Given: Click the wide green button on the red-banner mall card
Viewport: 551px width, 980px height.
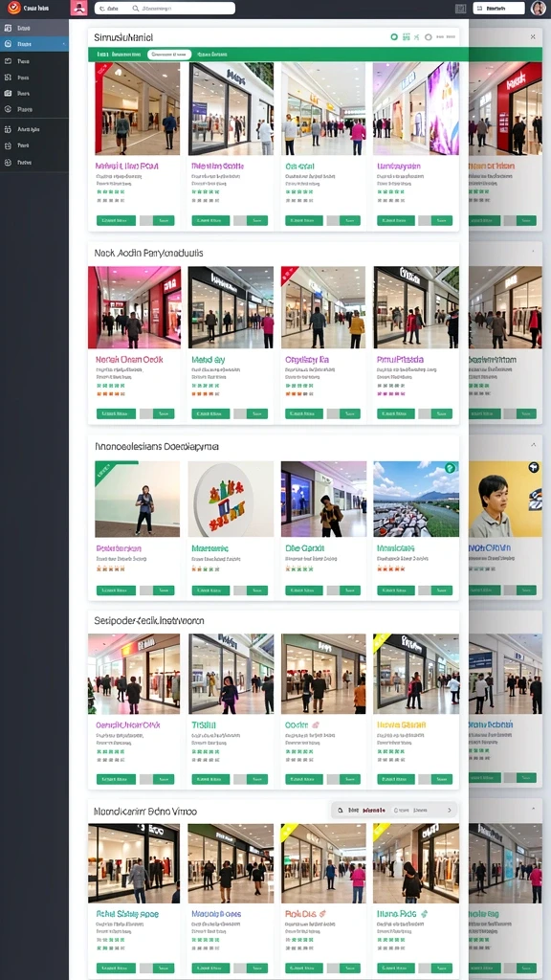Looking at the screenshot, I should point(116,221).
